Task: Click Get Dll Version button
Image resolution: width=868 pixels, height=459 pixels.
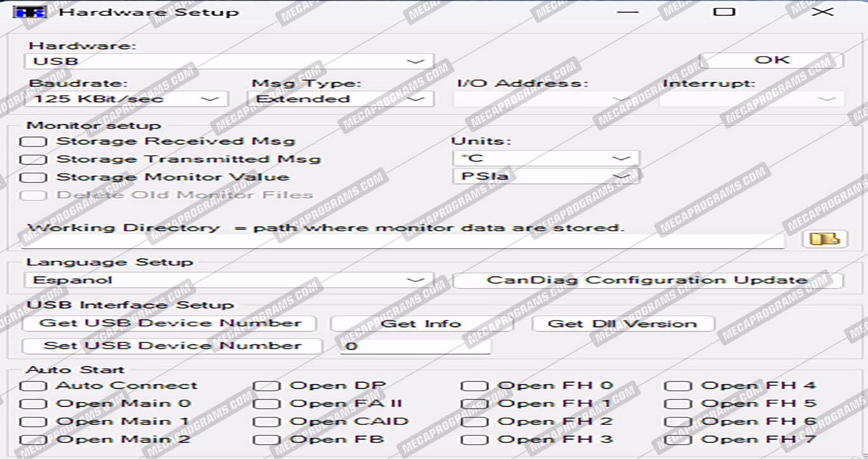Action: [623, 324]
